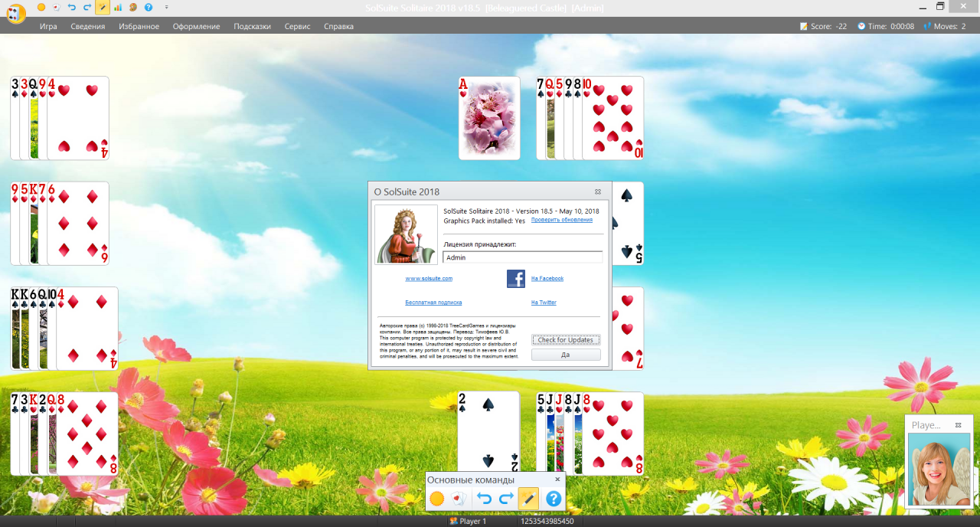Click the undo arrow in Основные команды panel
Image resolution: width=980 pixels, height=527 pixels.
coord(484,499)
